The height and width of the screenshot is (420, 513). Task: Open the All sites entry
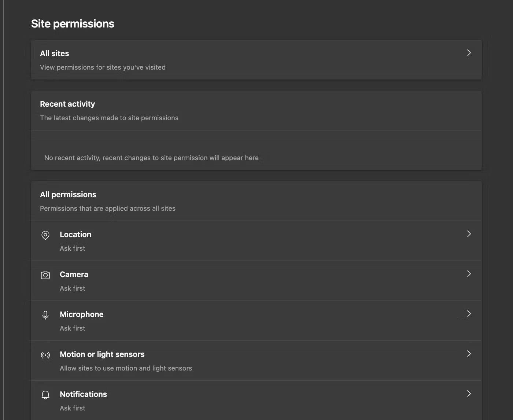(x=55, y=54)
